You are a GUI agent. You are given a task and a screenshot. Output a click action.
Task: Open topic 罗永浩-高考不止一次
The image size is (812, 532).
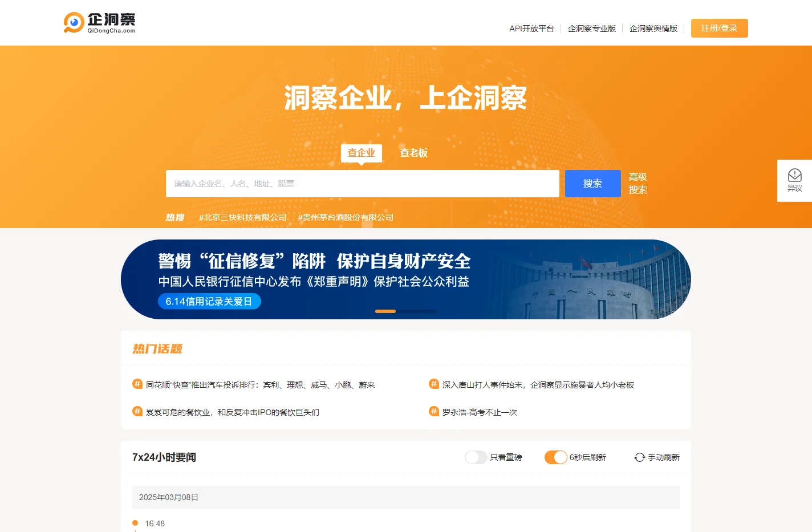pyautogui.click(x=480, y=412)
